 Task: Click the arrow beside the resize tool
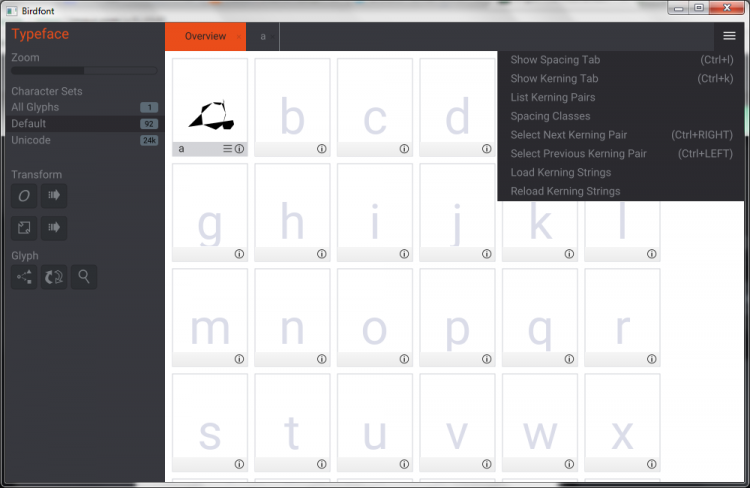[54, 228]
